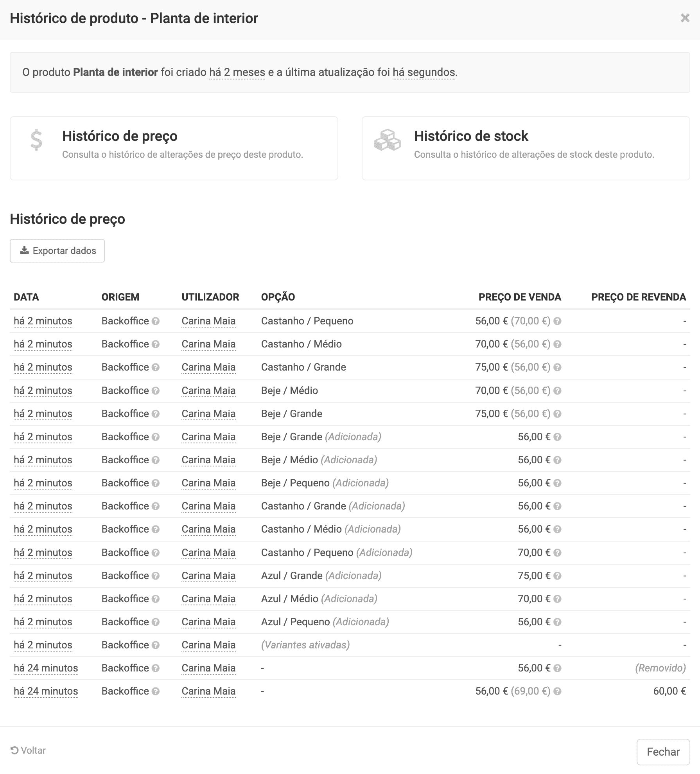Click the 'há 2 meses' creation date
The image size is (700, 774).
[x=237, y=72]
